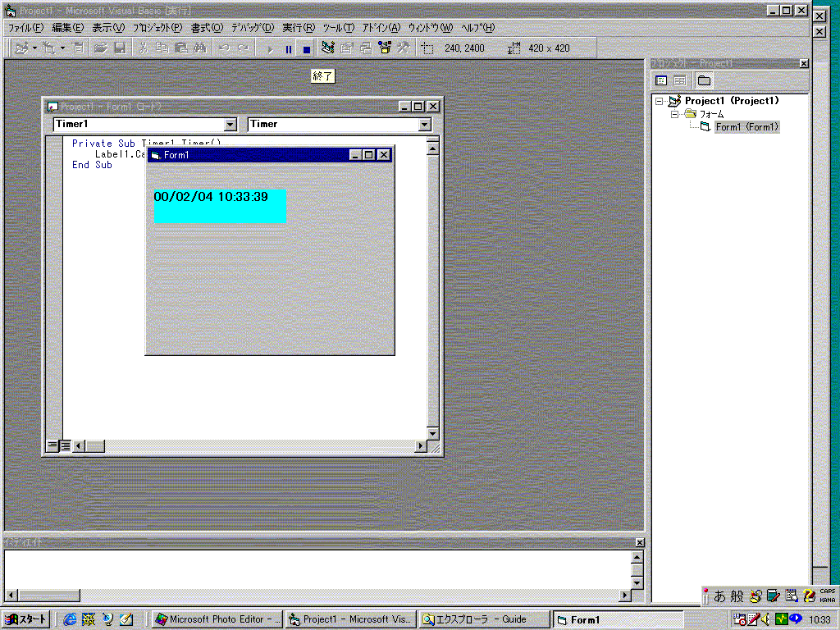This screenshot has width=840, height=630.
Task: Launch Internet Explorer from Quick Launch
Action: (70, 619)
